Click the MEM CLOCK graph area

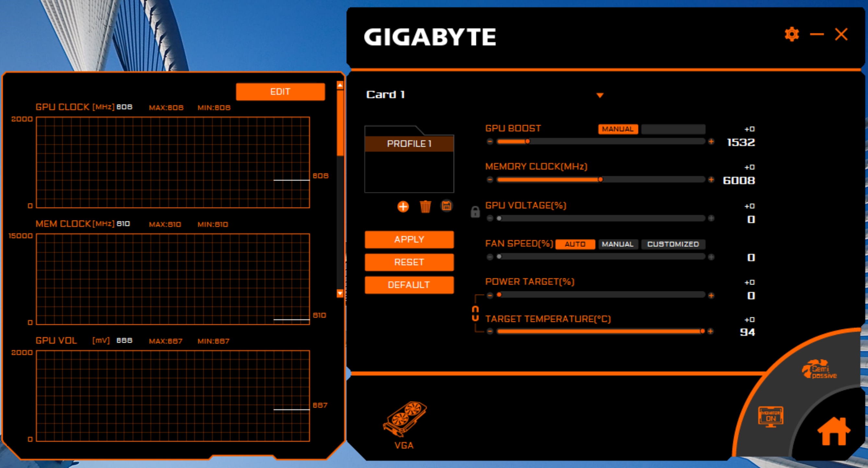[173, 279]
